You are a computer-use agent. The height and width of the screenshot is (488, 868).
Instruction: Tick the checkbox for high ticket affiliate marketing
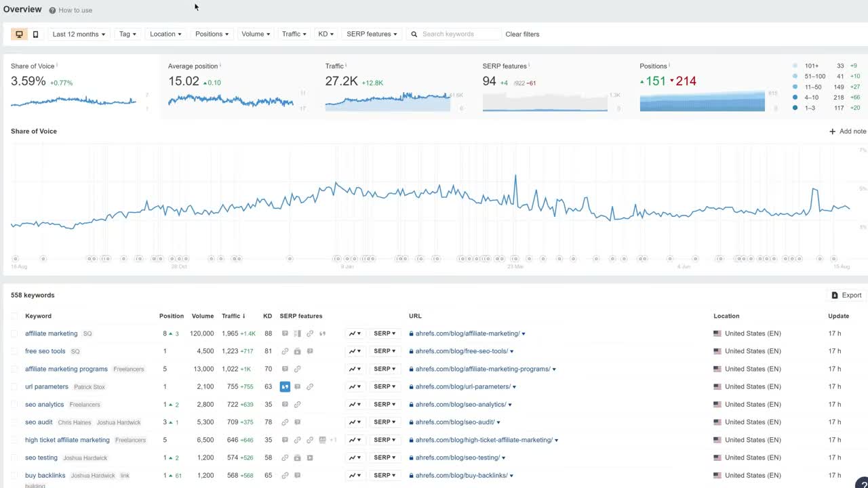[x=14, y=440]
